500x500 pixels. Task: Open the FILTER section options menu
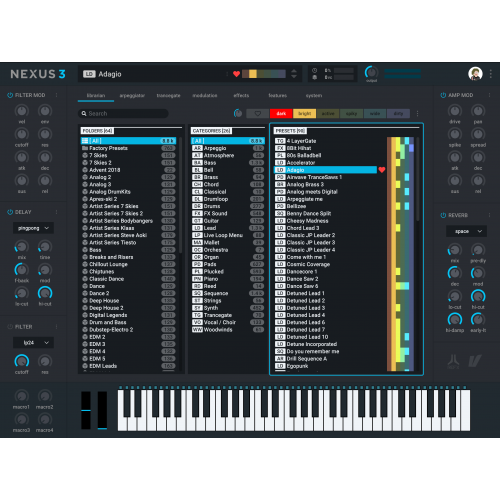56,327
